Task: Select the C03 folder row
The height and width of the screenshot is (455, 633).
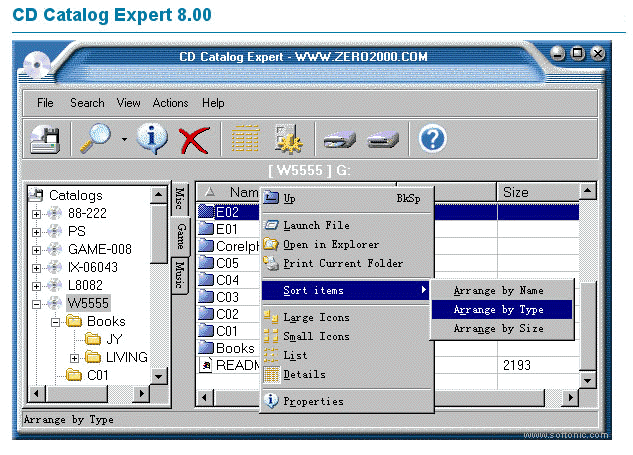Action: [x=228, y=297]
